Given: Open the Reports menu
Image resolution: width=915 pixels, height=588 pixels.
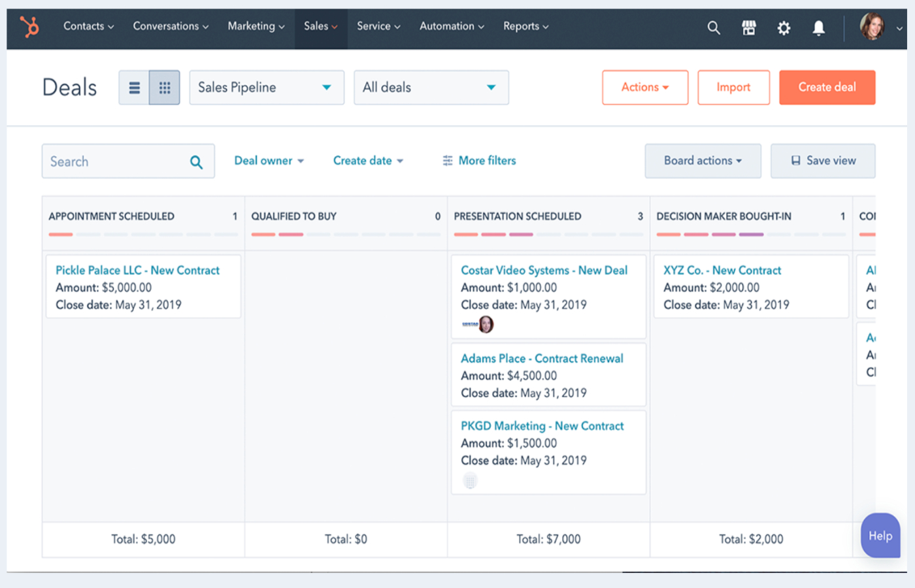Looking at the screenshot, I should [x=526, y=26].
